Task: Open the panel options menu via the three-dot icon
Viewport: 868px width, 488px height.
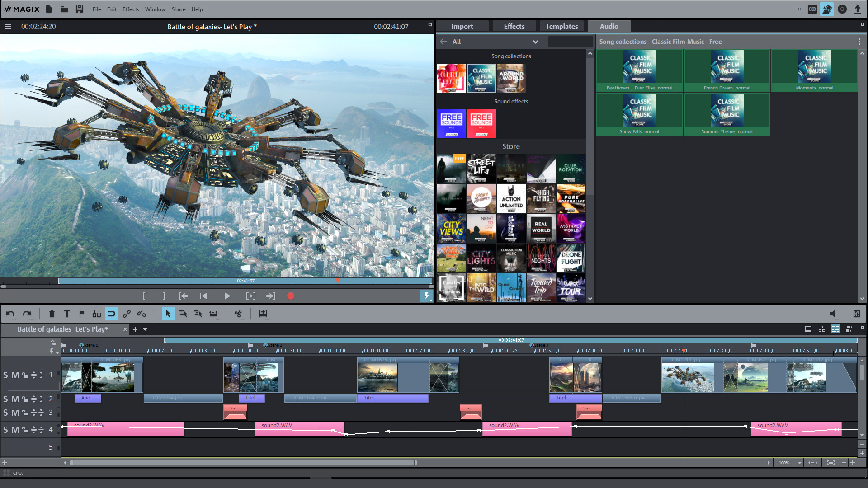Action: [x=859, y=41]
